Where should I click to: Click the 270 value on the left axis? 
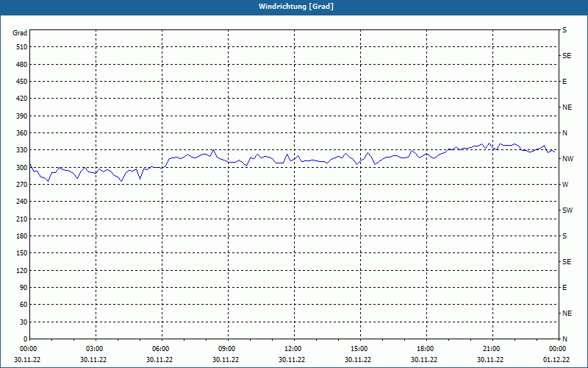(22, 185)
